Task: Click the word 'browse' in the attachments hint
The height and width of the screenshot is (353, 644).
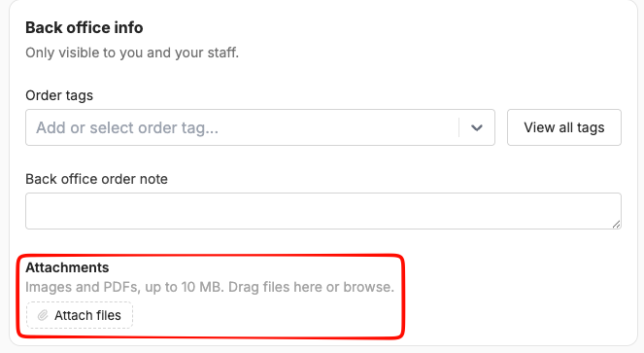Action: click(367, 287)
